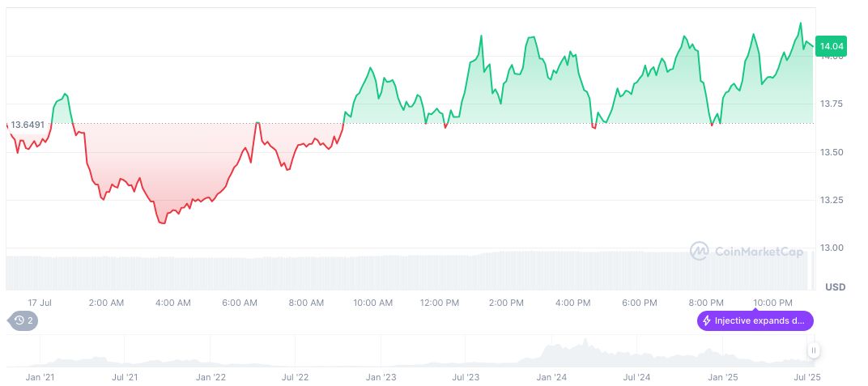Click the 13.25 price axis label
This screenshot has width=868, height=386.
click(x=834, y=200)
